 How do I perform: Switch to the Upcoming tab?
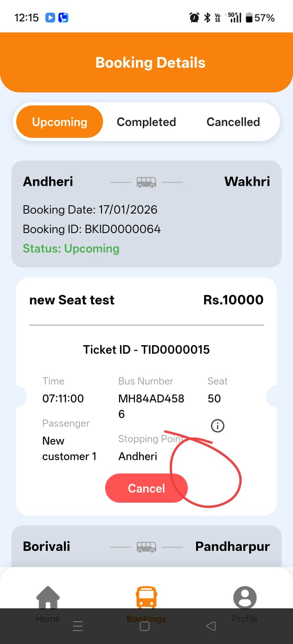[x=59, y=122]
